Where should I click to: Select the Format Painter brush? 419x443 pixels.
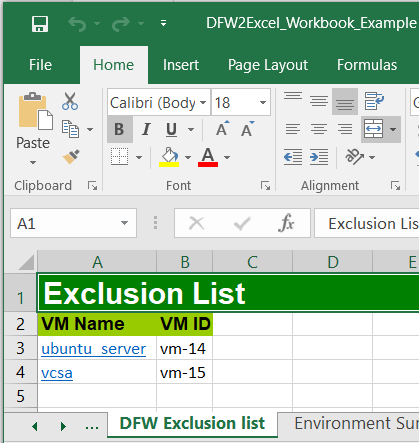71,157
